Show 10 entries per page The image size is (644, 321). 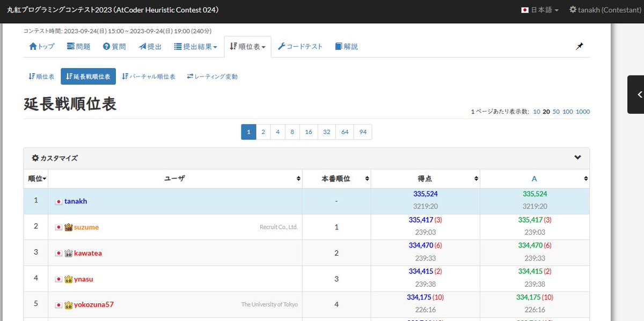[x=537, y=111]
